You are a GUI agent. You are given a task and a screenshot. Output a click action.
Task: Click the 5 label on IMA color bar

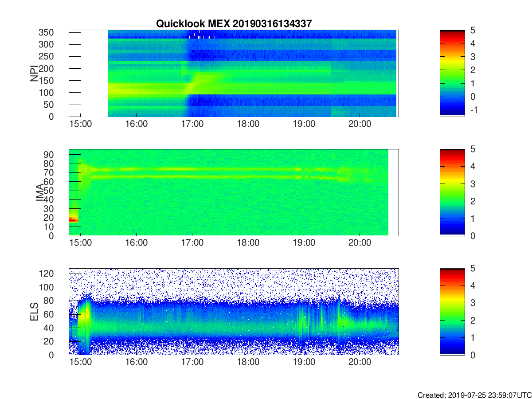pyautogui.click(x=473, y=149)
